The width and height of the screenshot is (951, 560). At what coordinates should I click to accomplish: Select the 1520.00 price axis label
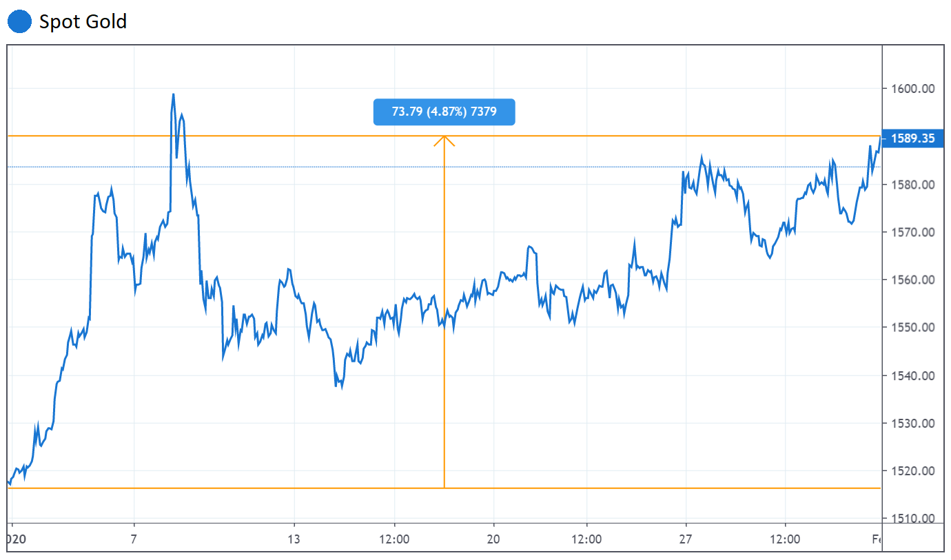click(912, 471)
